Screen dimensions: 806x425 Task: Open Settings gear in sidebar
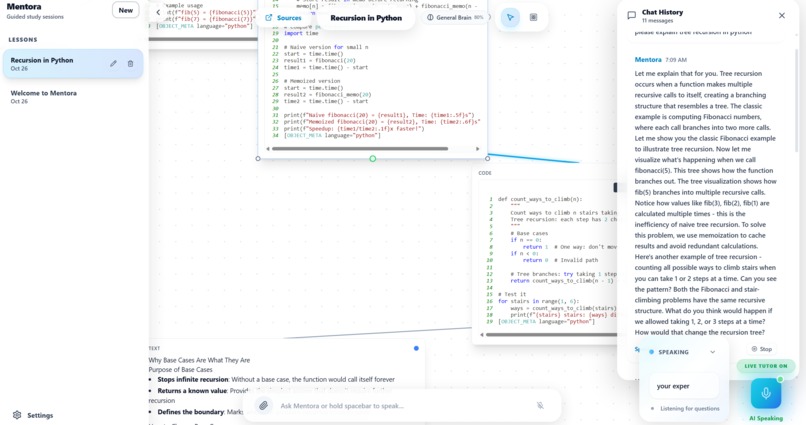[17, 415]
